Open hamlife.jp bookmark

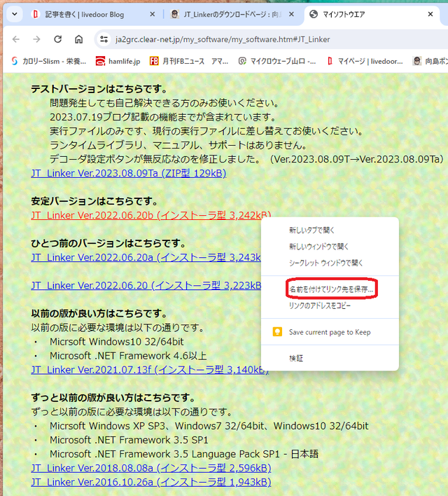118,61
